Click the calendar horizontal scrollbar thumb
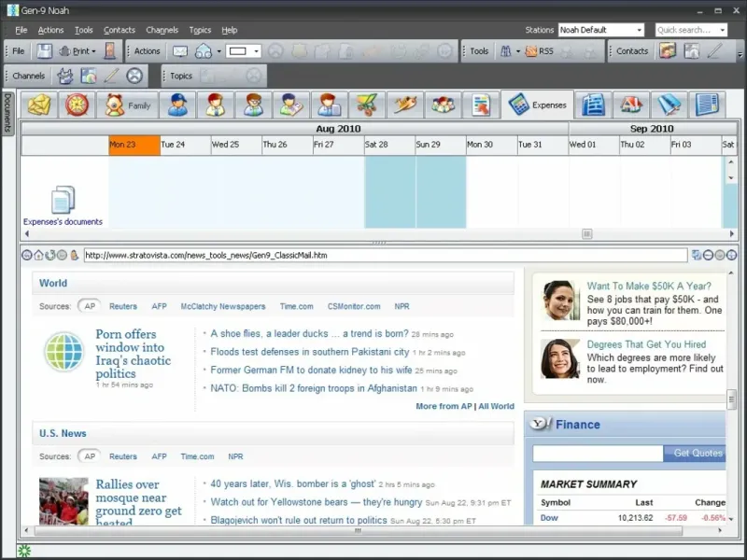This screenshot has width=747, height=560. 587,234
